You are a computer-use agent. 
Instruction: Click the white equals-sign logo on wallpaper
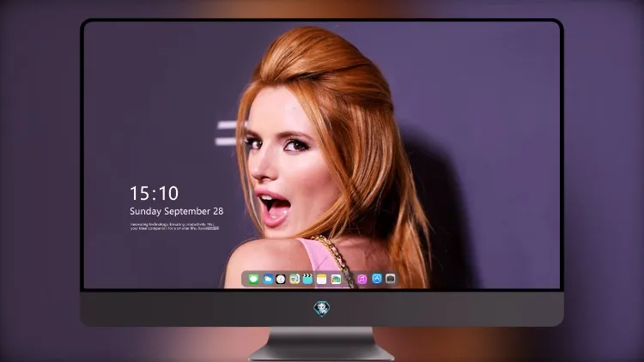point(227,133)
